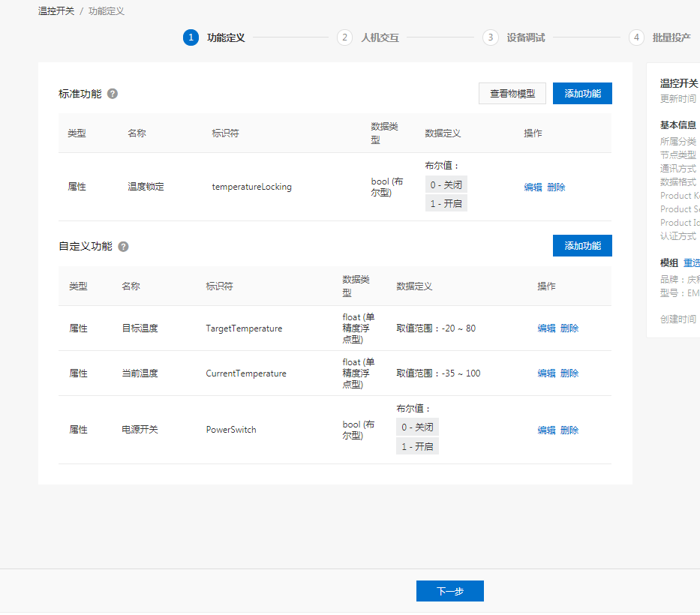The image size is (700, 615).
Task: Click the help icon beside 自定义功能
Action: tap(123, 246)
